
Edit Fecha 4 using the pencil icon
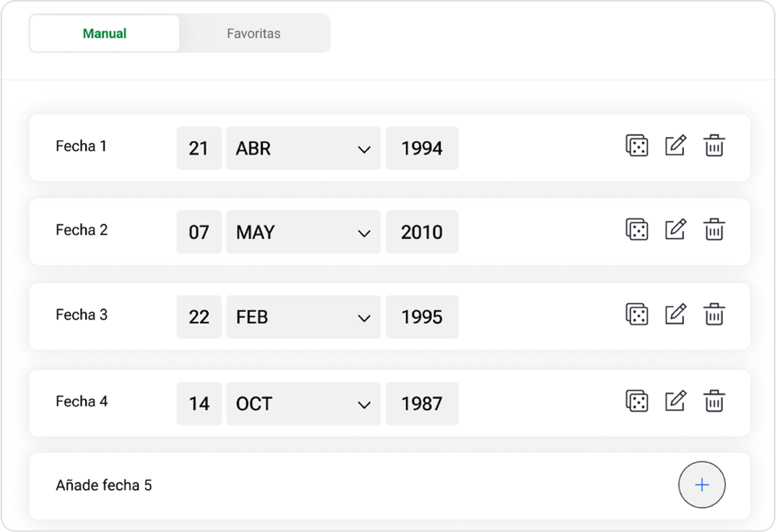pos(675,401)
